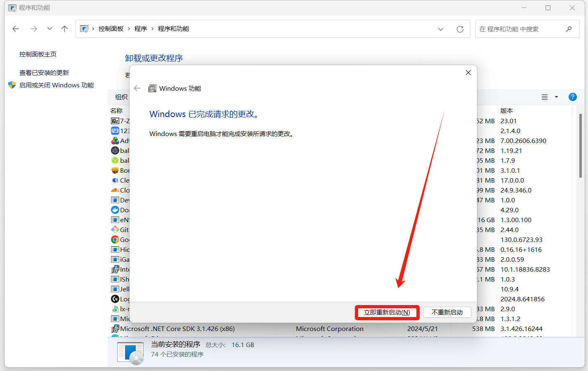588x371 pixels.
Task: Click 启用或关闭 Windows 功能 link
Action: 57,85
